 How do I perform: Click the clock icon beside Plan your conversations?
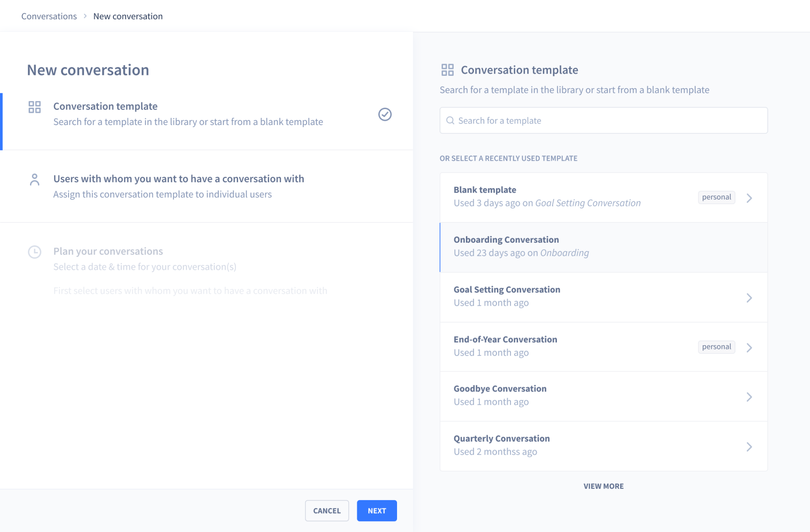coord(35,252)
